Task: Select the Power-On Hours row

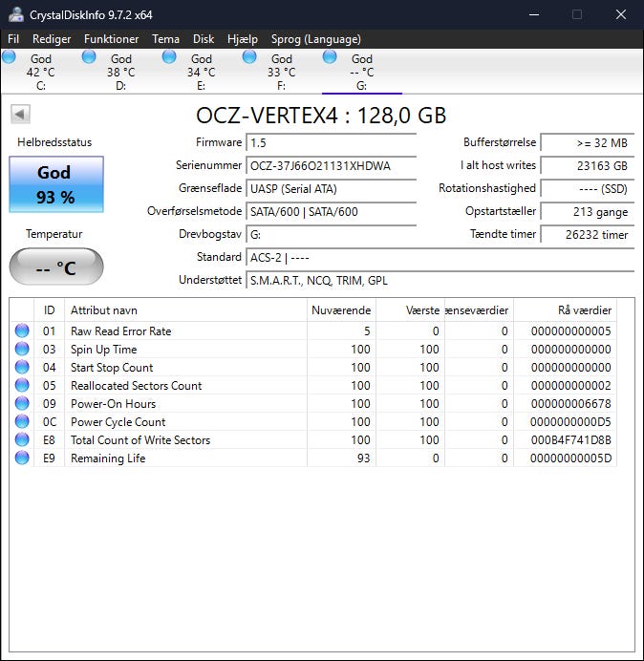Action: point(313,403)
